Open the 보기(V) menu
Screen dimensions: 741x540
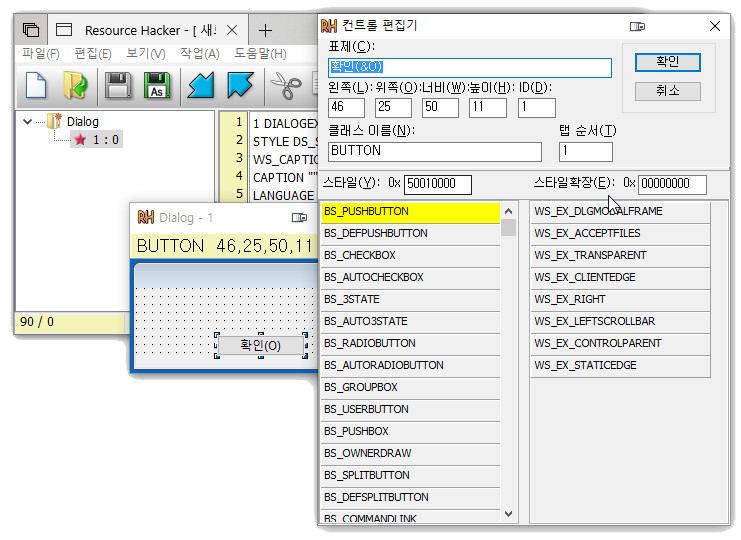click(146, 53)
